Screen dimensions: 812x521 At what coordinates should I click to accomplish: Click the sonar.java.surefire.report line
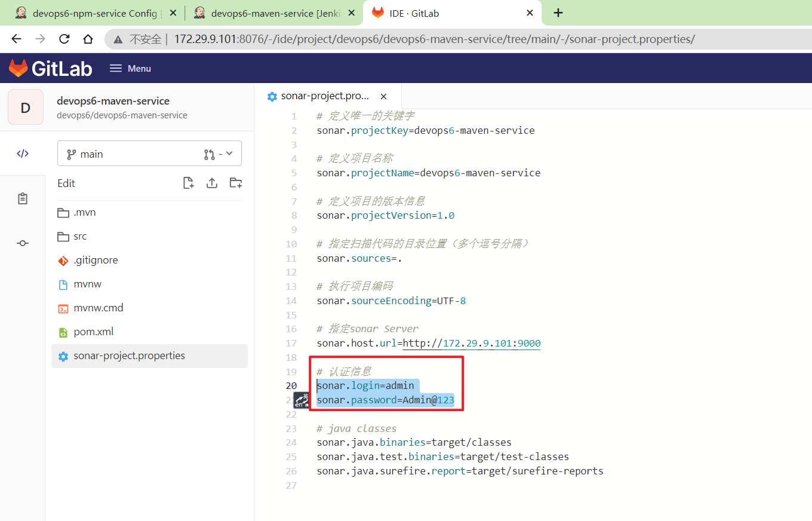pyautogui.click(x=460, y=471)
